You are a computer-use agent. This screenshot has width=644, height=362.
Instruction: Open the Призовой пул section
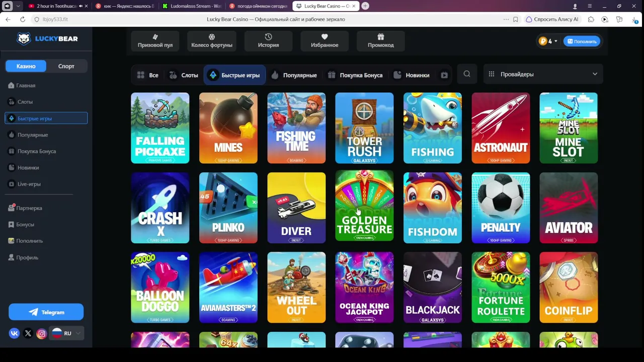coord(155,41)
